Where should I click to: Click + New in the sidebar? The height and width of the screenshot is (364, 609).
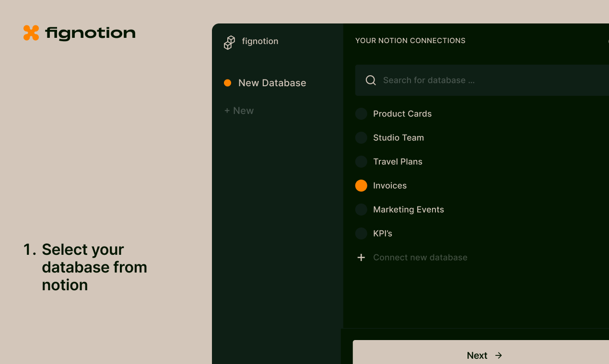click(x=239, y=111)
